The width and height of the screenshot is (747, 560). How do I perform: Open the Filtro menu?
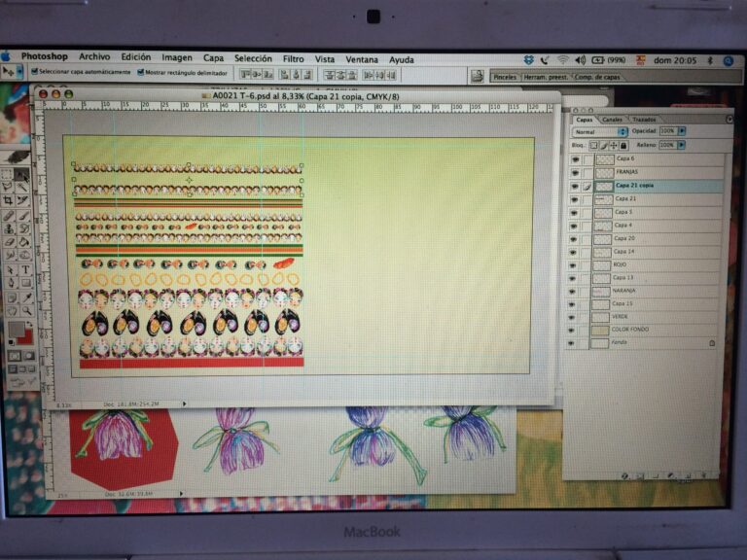[293, 58]
